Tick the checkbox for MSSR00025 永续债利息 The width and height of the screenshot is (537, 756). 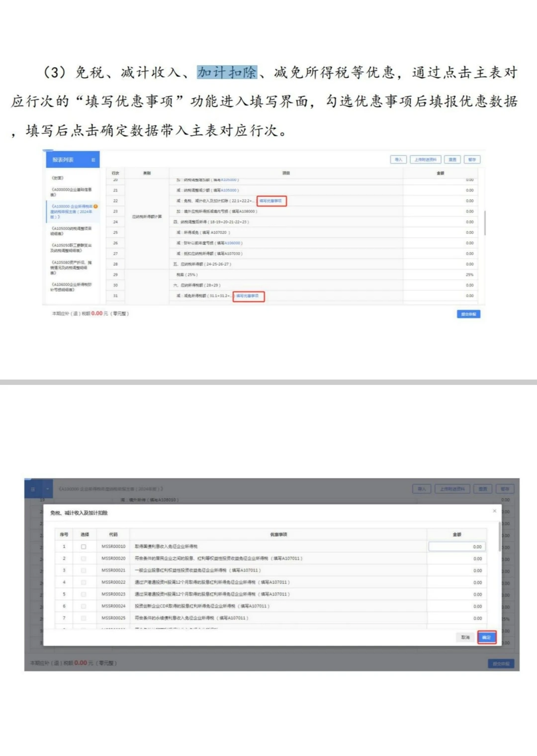pos(82,618)
